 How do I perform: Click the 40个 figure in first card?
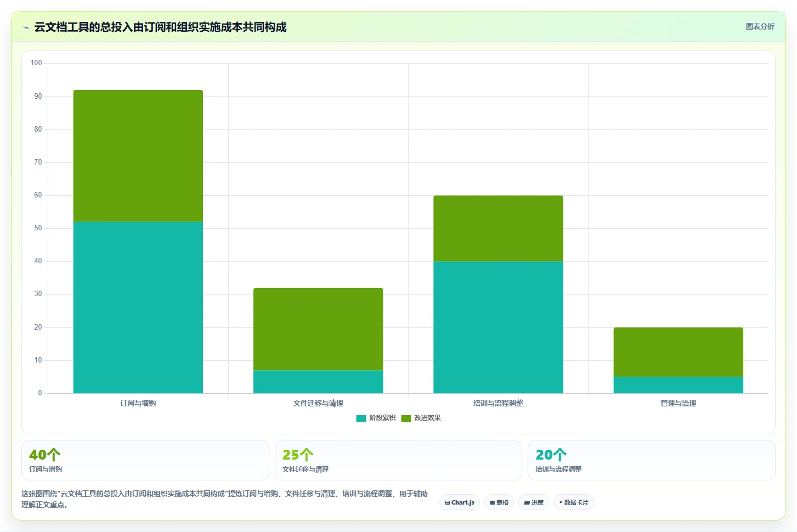(x=45, y=455)
